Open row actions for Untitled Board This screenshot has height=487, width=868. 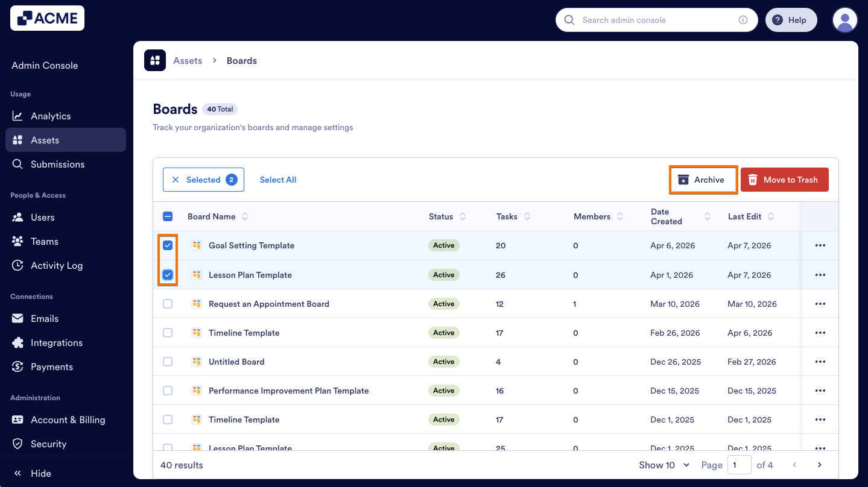pos(820,361)
